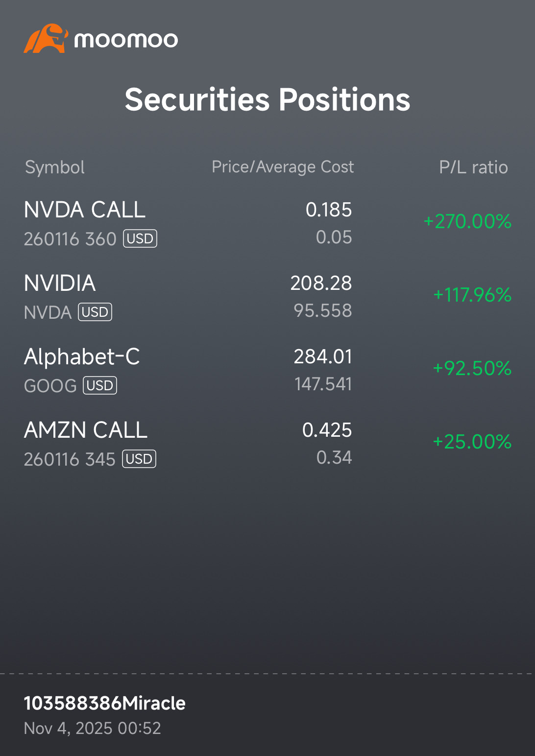Viewport: 535px width, 756px height.
Task: Click Alphabet's +92.50% P/L value
Action: click(472, 369)
